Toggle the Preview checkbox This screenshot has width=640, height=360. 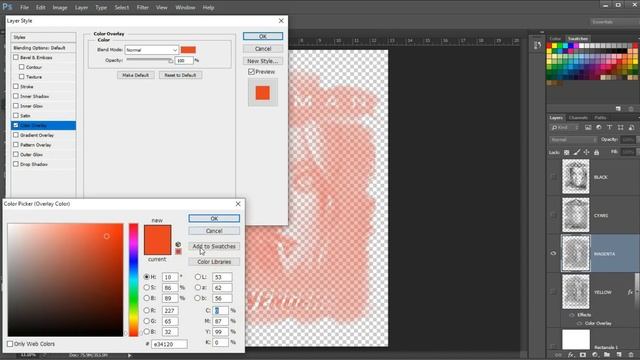[251, 72]
